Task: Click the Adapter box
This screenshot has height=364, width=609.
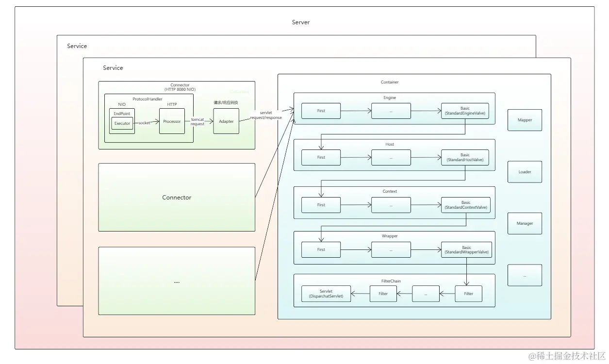Action: coord(226,121)
